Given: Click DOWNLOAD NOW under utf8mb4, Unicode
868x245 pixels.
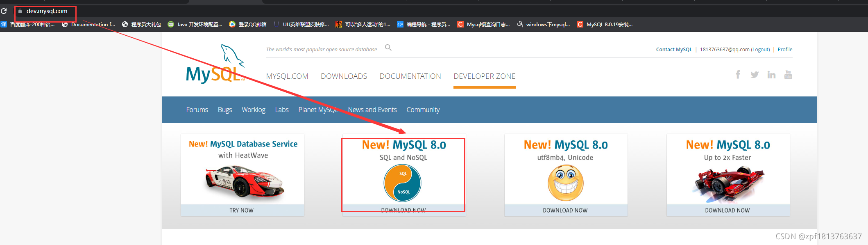Looking at the screenshot, I should (x=565, y=211).
